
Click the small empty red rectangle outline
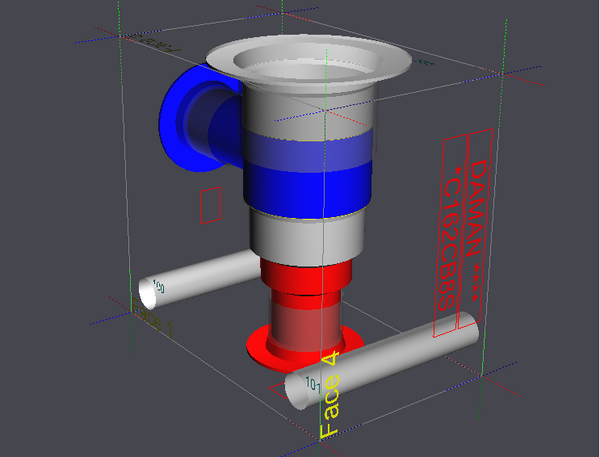pos(210,205)
